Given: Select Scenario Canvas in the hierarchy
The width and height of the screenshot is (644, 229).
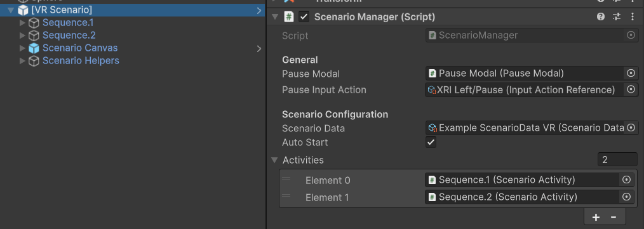Looking at the screenshot, I should point(80,48).
